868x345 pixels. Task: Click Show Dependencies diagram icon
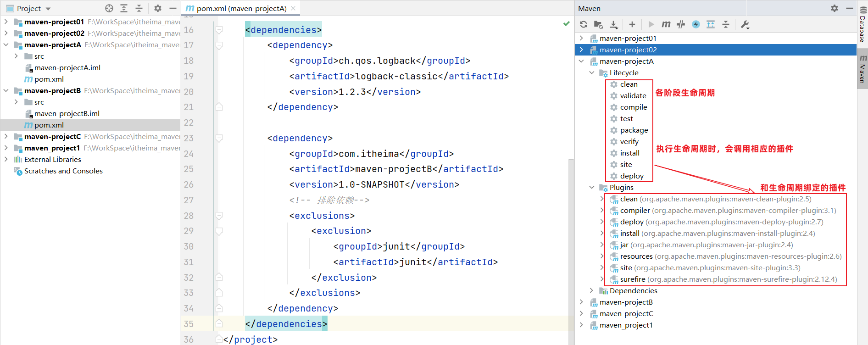[x=711, y=24]
